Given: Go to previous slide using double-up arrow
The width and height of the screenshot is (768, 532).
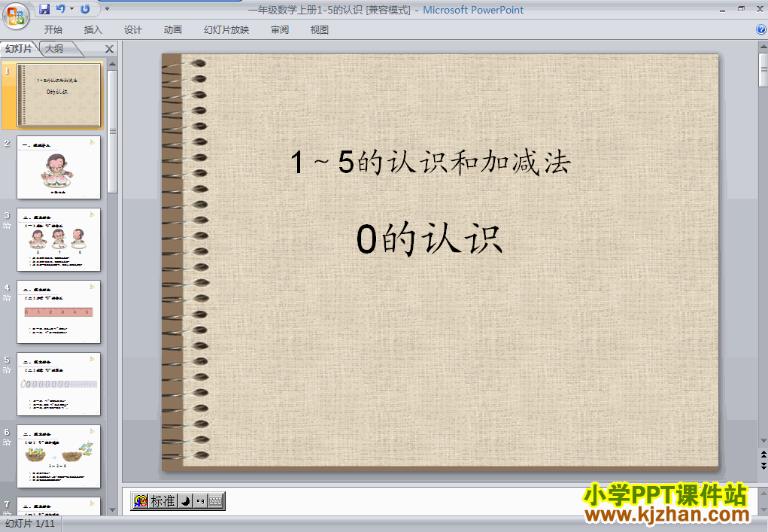Looking at the screenshot, I should point(763,455).
